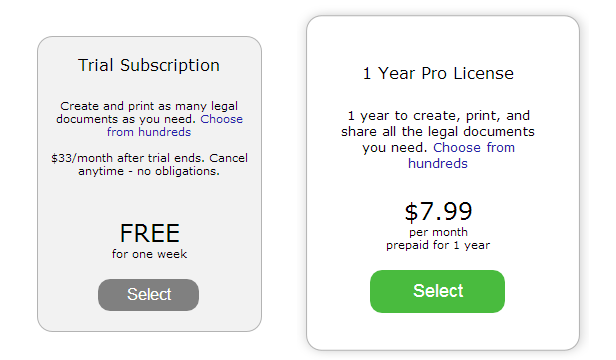Click the 'prepaid for 1 year' text
This screenshot has height=360, width=616.
pos(438,245)
